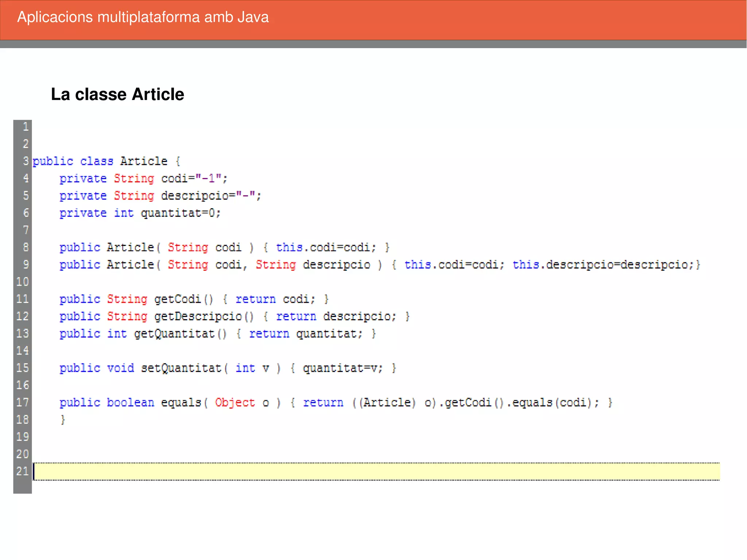Click the slide header 'Aplicacions multiplataforma amb Java'
Image resolution: width=747 pixels, height=560 pixels.
coord(143,17)
